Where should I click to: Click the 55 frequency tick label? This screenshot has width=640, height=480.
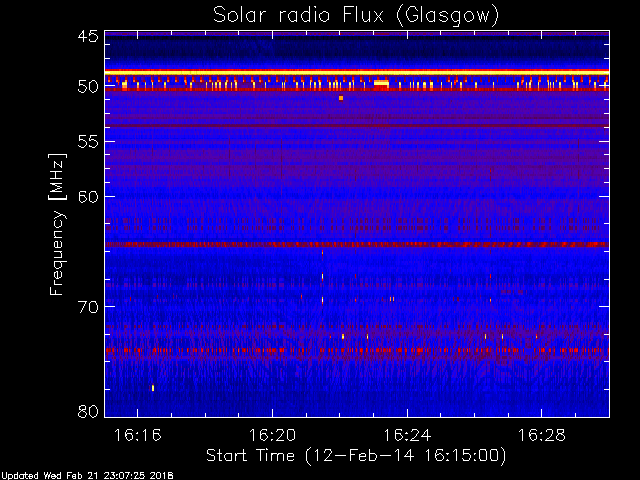tap(88, 142)
